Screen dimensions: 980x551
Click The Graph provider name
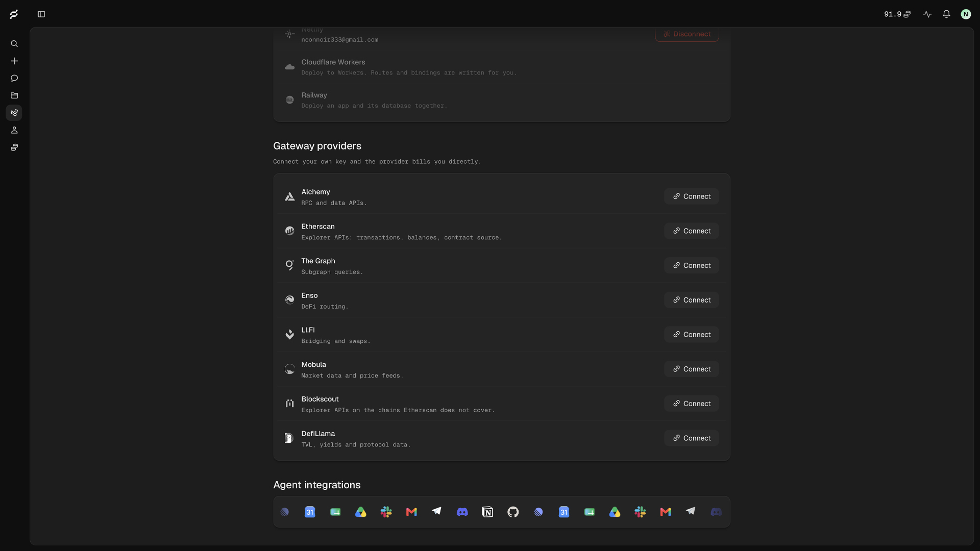[318, 261]
